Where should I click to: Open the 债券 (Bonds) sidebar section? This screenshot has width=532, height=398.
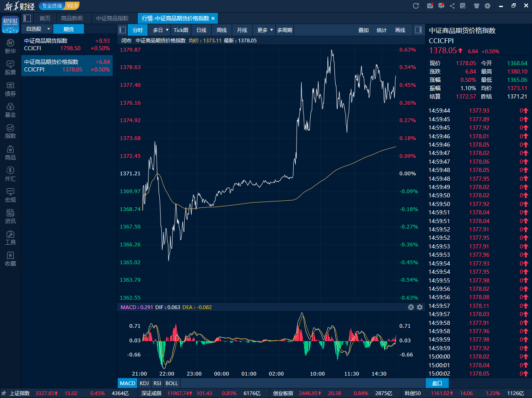coord(10,89)
